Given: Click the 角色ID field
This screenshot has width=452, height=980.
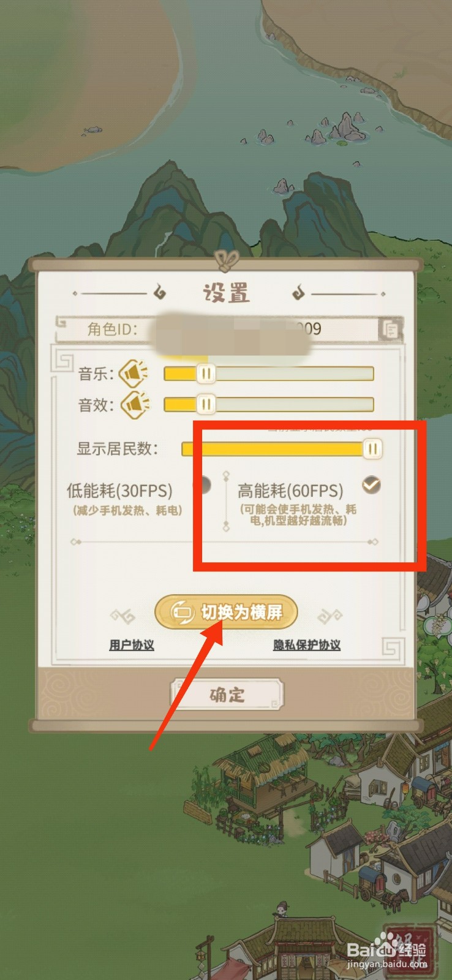Looking at the screenshot, I should (229, 330).
